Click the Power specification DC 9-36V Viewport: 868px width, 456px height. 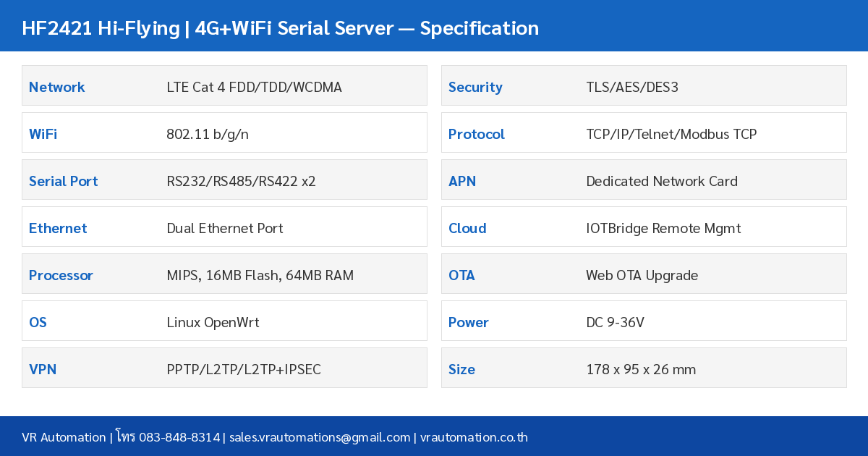pos(615,322)
